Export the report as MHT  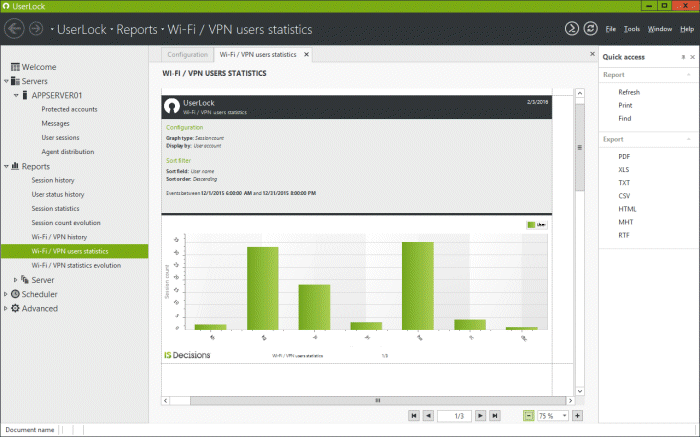click(625, 222)
